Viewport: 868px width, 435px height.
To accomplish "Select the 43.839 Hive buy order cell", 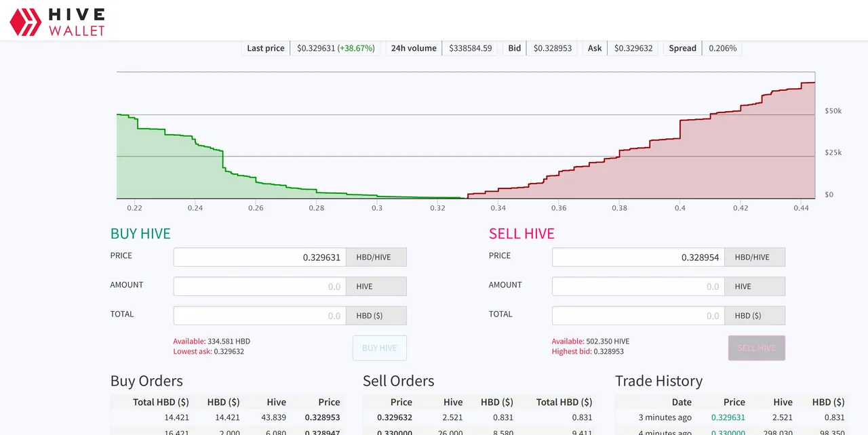I will tap(273, 417).
